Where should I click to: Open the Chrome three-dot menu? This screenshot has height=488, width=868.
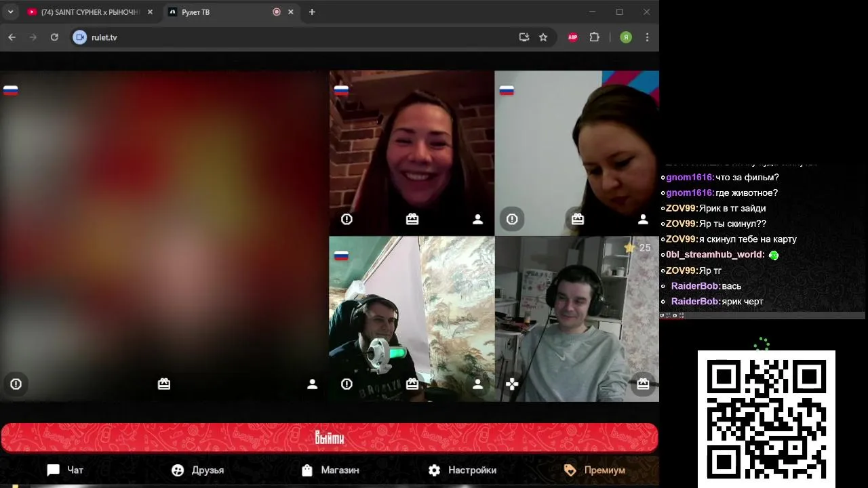coord(648,37)
